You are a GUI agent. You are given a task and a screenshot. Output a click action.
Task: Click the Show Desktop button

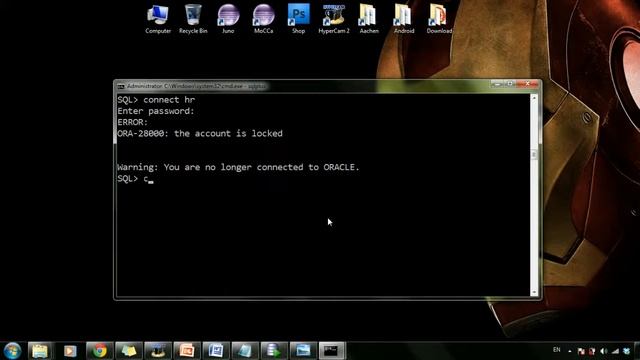(637, 351)
